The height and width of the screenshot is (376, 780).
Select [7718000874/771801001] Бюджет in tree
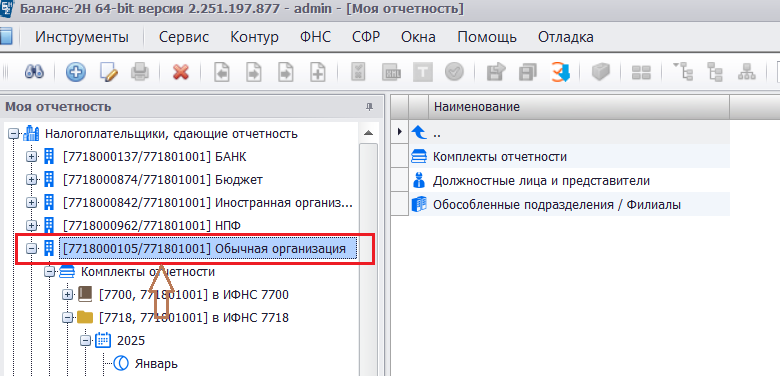163,180
